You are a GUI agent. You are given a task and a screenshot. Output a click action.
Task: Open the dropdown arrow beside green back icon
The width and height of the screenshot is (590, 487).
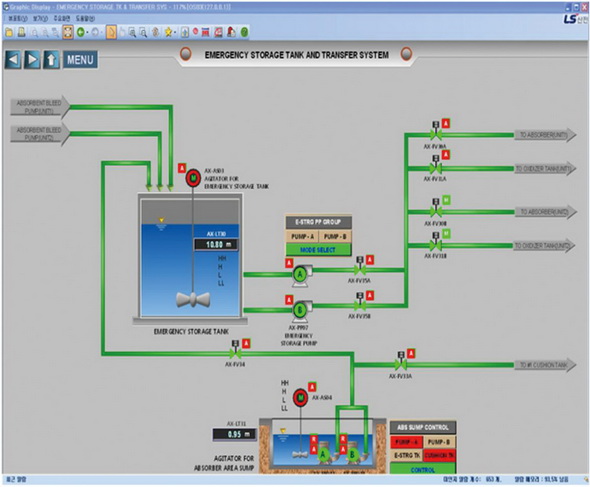(87, 33)
